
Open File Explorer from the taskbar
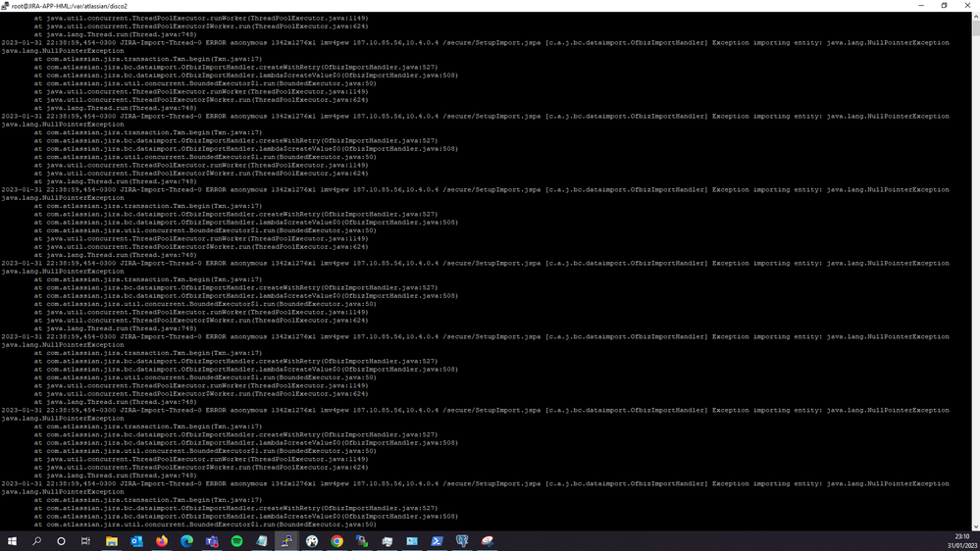(111, 541)
